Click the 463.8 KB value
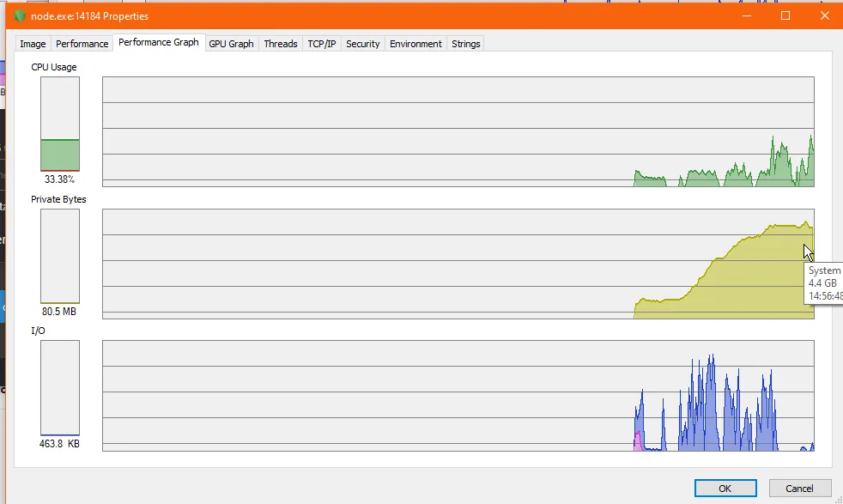Viewport: 843px width, 504px height. (59, 444)
